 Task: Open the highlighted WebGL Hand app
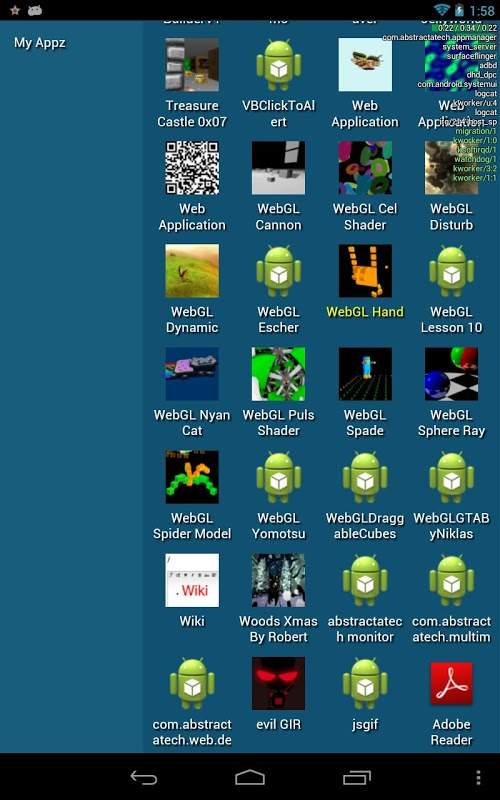(x=365, y=271)
